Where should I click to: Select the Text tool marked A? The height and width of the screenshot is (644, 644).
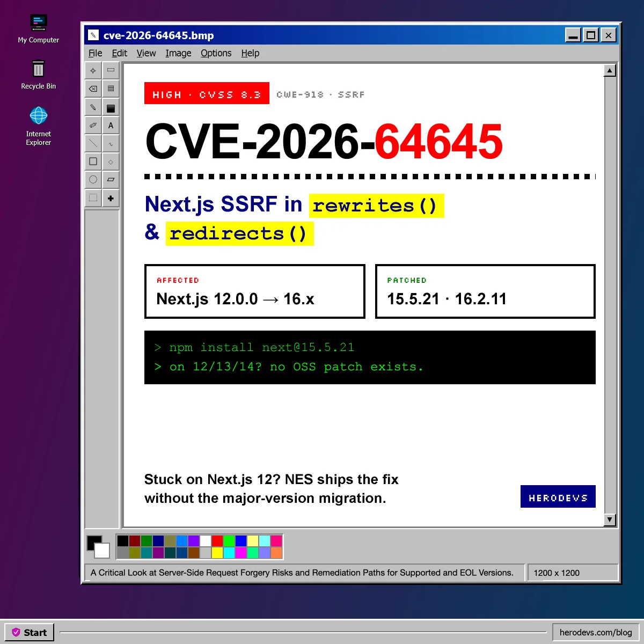[x=111, y=125]
